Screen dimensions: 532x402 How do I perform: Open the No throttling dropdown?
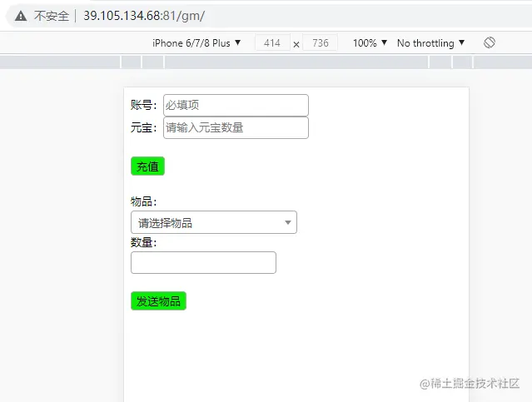click(430, 43)
